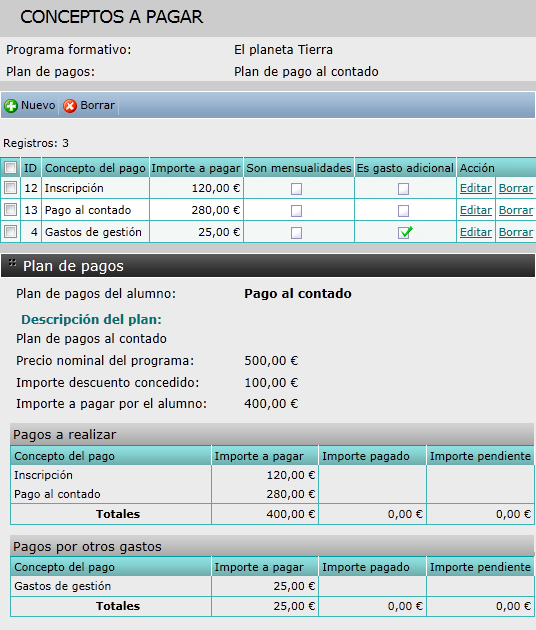536x630 pixels.
Task: Click the 400,00 € total in Pagos a realizar
Action: (291, 514)
